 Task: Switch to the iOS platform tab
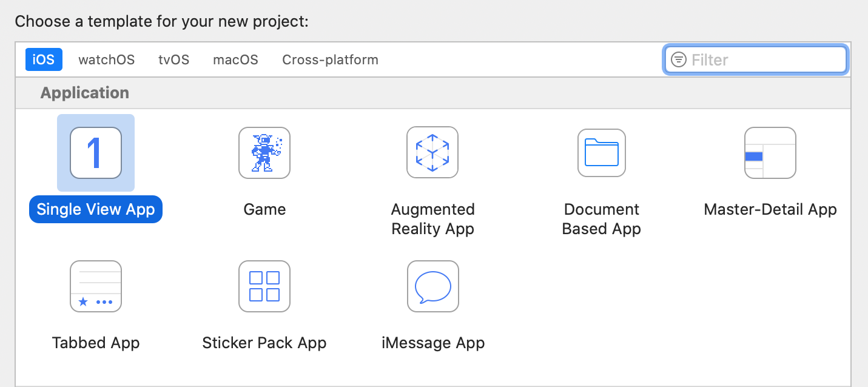click(44, 59)
